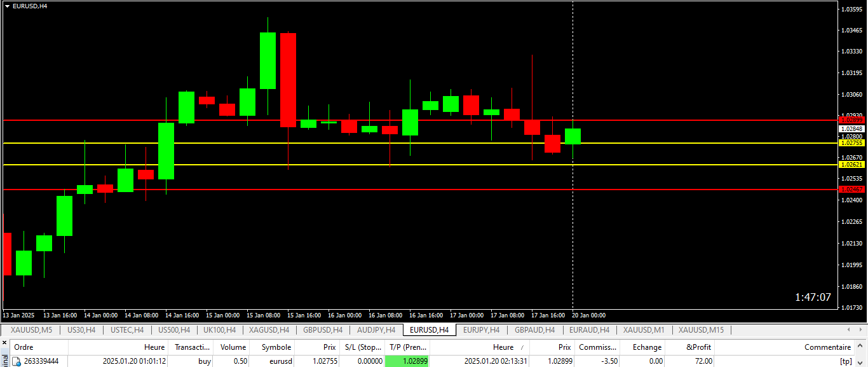Screen dimensions: 868x367
Task: Select the green T/P cell 1.02899
Action: point(407,361)
